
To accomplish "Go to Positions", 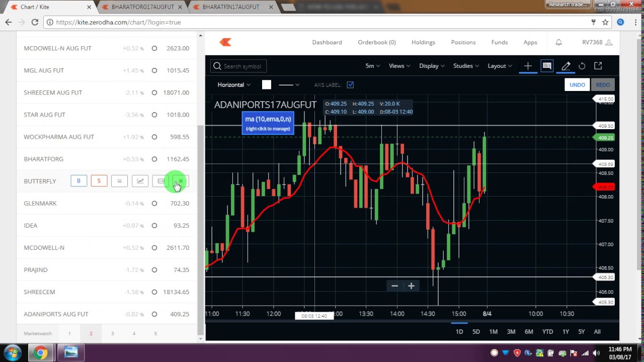I will click(x=463, y=42).
